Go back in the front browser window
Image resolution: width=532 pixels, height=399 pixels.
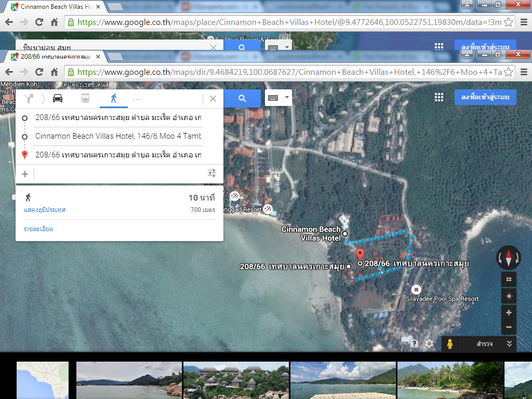coord(9,72)
